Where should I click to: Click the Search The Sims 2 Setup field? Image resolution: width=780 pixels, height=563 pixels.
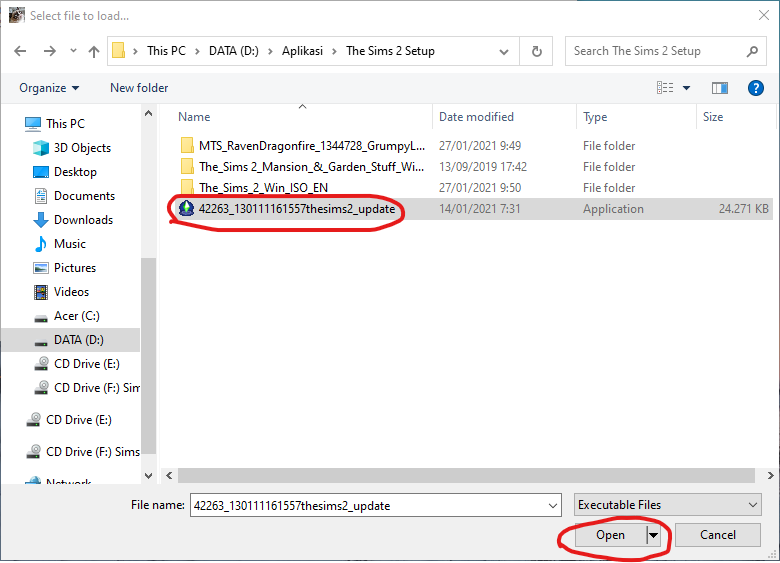(655, 51)
